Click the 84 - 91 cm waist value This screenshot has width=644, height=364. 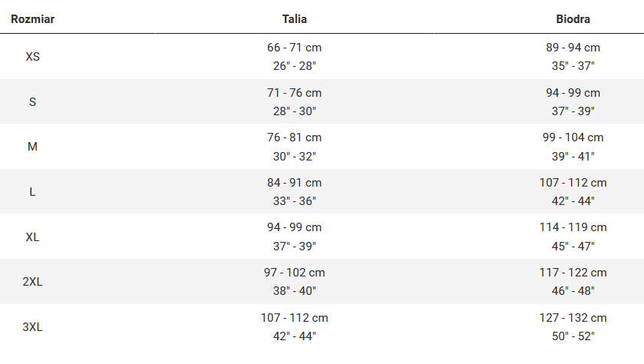click(x=294, y=183)
